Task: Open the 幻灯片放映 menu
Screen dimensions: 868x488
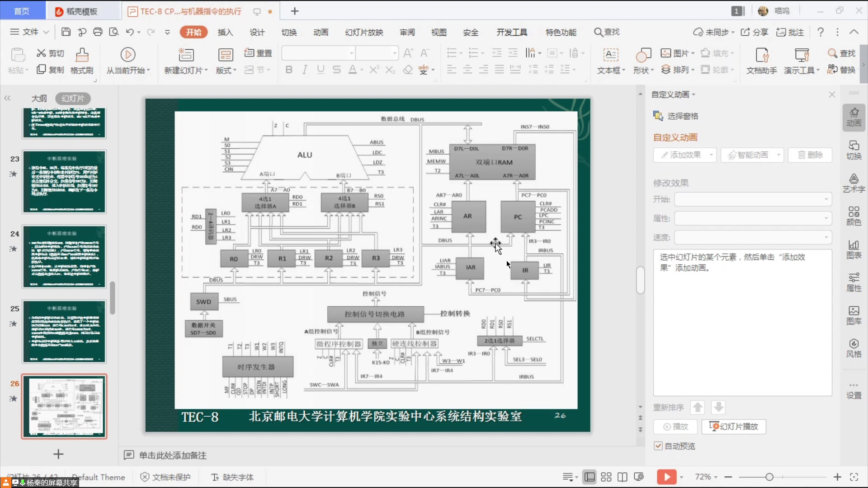Action: click(364, 32)
